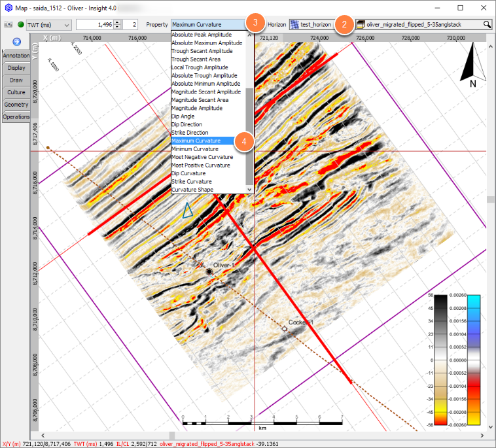Click the property list scrollbar thumb
The height and width of the screenshot is (448, 496).
pyautogui.click(x=249, y=137)
